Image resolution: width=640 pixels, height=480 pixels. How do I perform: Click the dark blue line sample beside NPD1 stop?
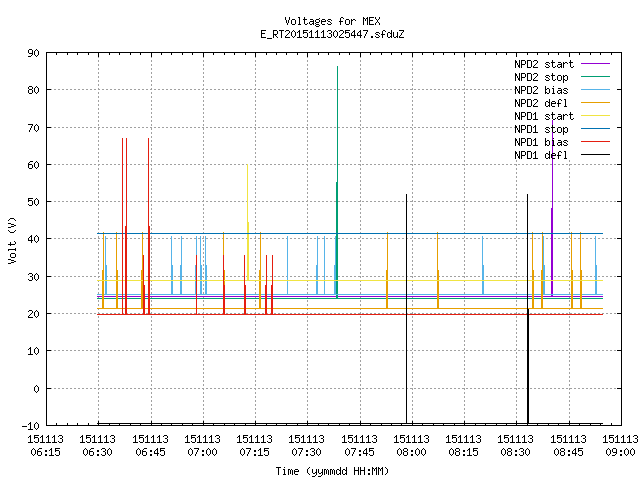click(x=595, y=129)
